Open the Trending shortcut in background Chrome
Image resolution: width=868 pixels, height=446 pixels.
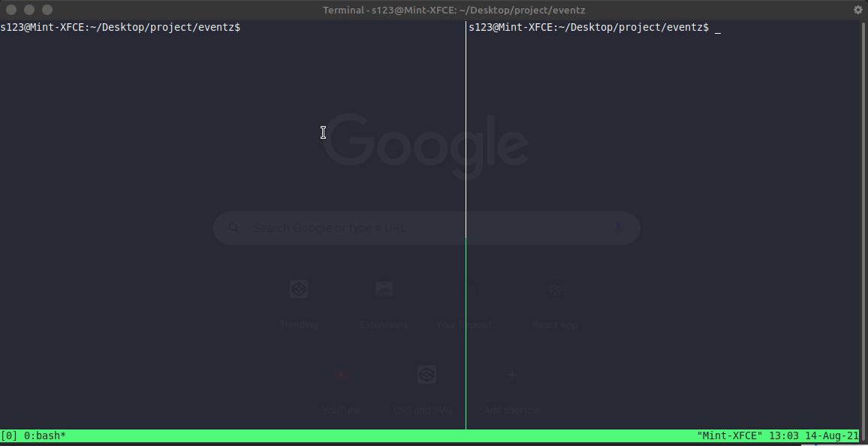[298, 303]
